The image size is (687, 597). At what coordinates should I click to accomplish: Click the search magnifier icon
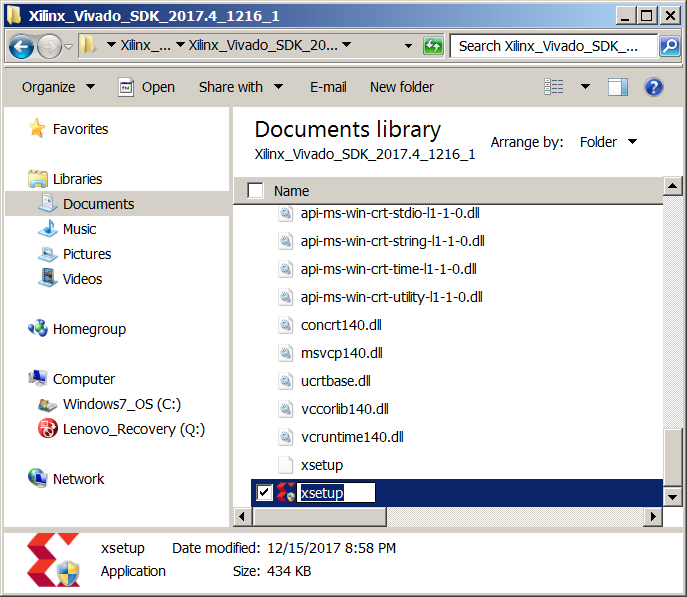(669, 46)
